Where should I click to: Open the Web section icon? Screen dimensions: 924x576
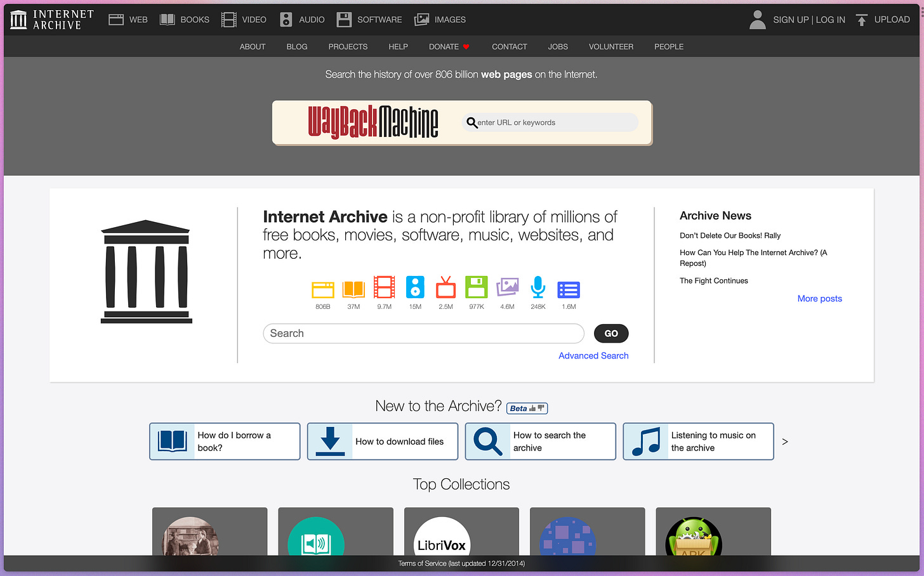tap(116, 20)
